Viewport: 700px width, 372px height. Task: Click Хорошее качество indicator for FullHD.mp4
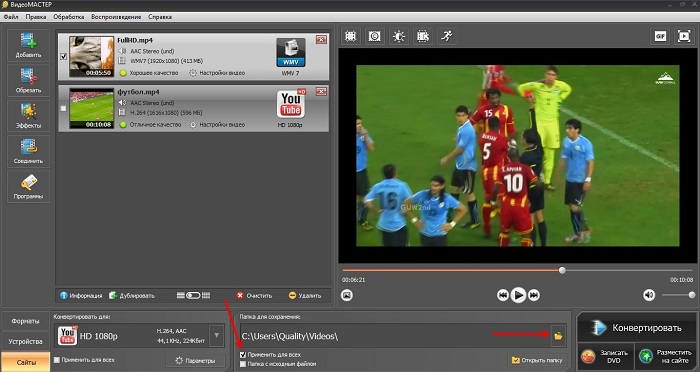click(149, 73)
